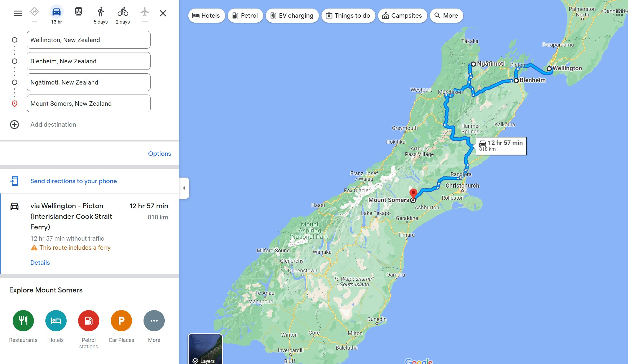Switch to public transport mode
This screenshot has height=364, width=628.
pos(78,12)
